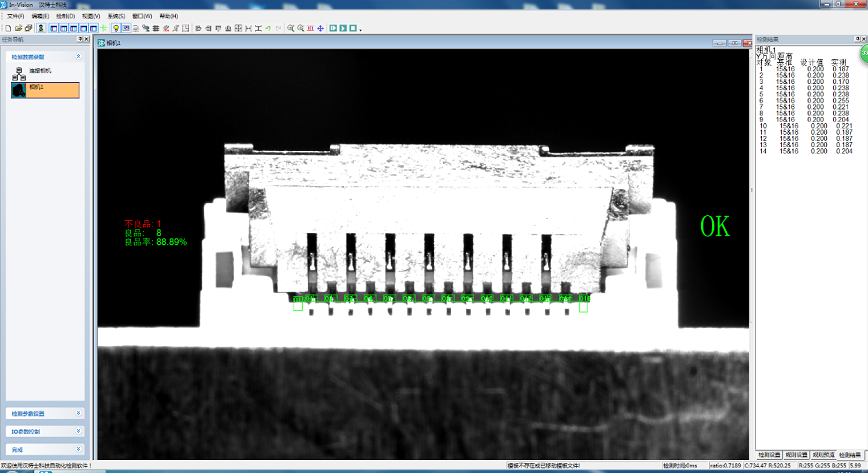The image size is (868, 473).
Task: Expand the IO参数控制 section
Action: 78,431
